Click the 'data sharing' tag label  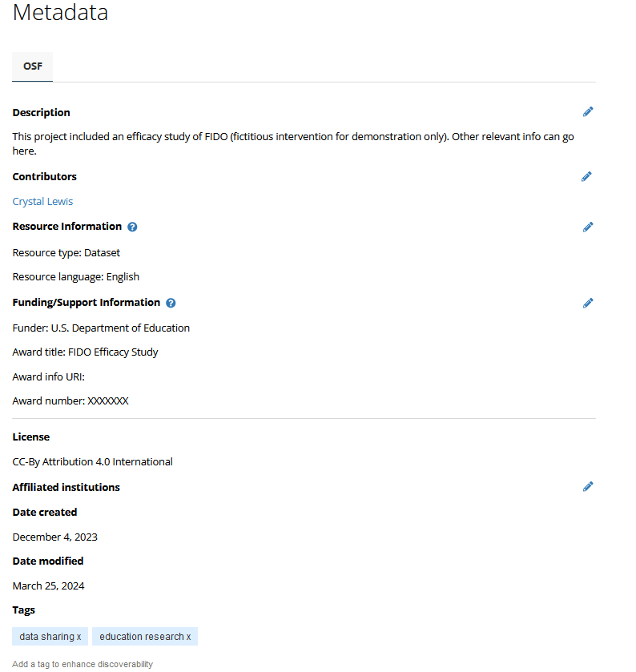pos(46,637)
